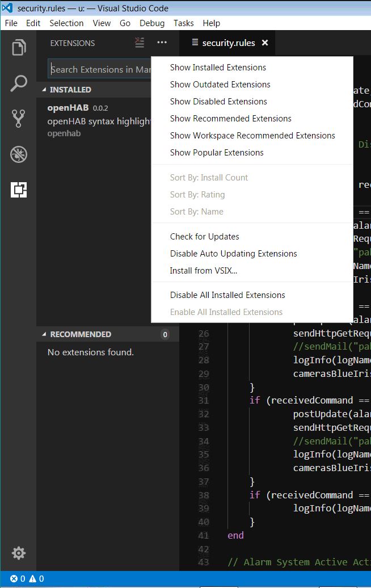Focus the Search Extensions in Marketplace field
Screen dimensions: 371x588
[99, 70]
